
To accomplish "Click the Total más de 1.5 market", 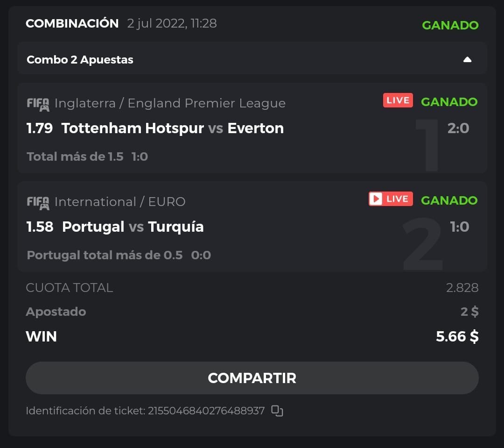I will (x=75, y=156).
